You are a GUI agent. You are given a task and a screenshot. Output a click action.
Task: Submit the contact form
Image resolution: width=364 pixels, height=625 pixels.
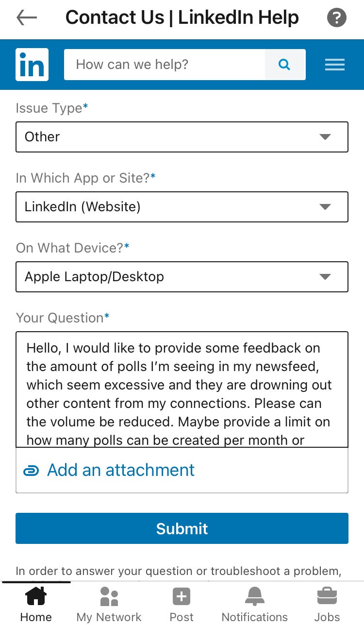click(x=182, y=528)
